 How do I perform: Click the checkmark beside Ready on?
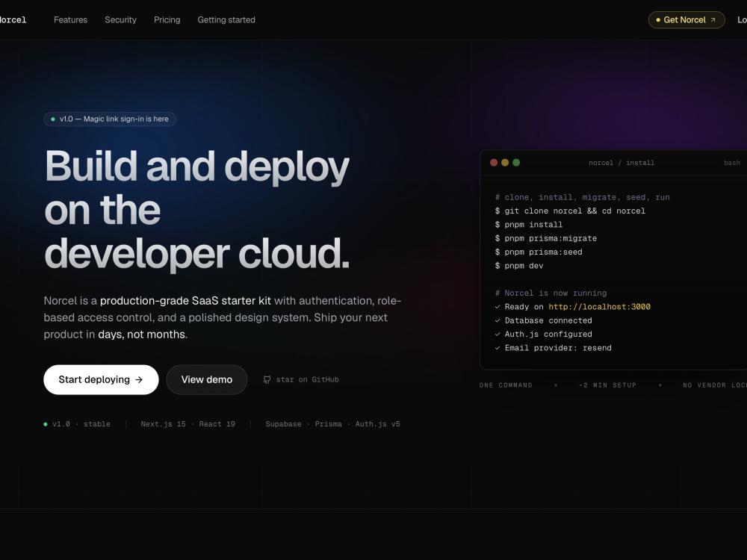click(498, 307)
